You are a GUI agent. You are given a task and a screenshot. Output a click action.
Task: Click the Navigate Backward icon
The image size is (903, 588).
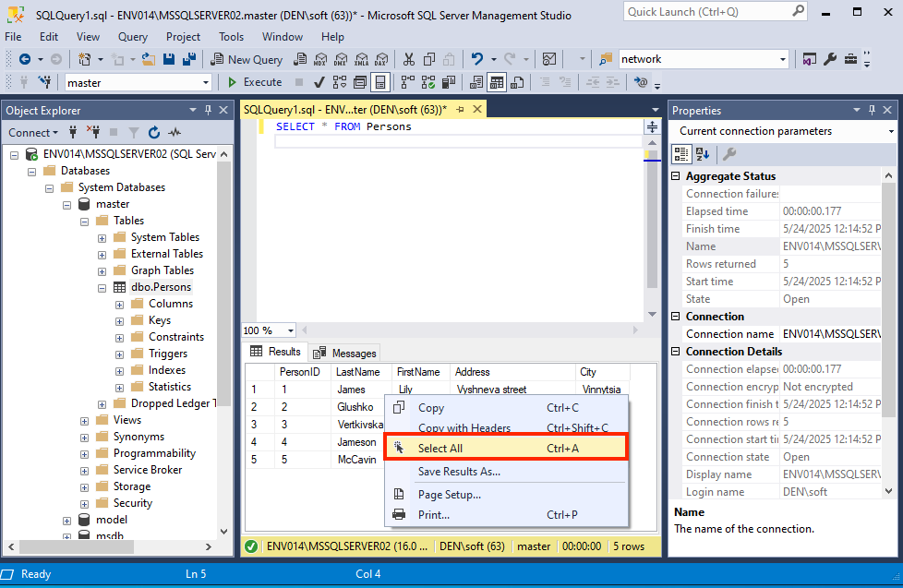tap(25, 59)
